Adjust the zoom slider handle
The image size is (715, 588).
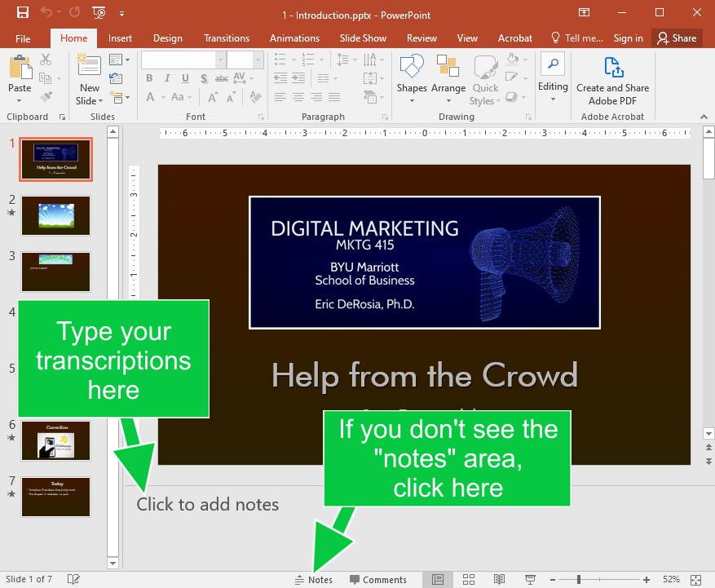tap(579, 580)
